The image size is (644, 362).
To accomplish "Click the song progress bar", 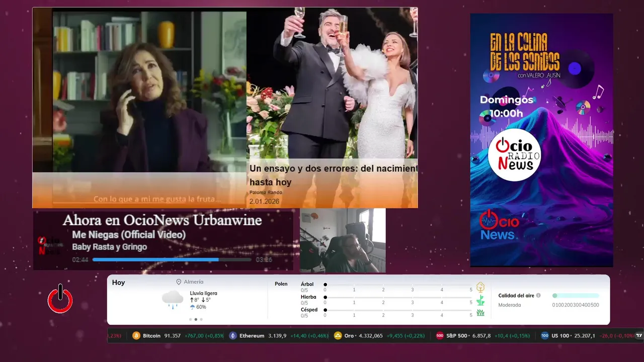I will tap(172, 260).
